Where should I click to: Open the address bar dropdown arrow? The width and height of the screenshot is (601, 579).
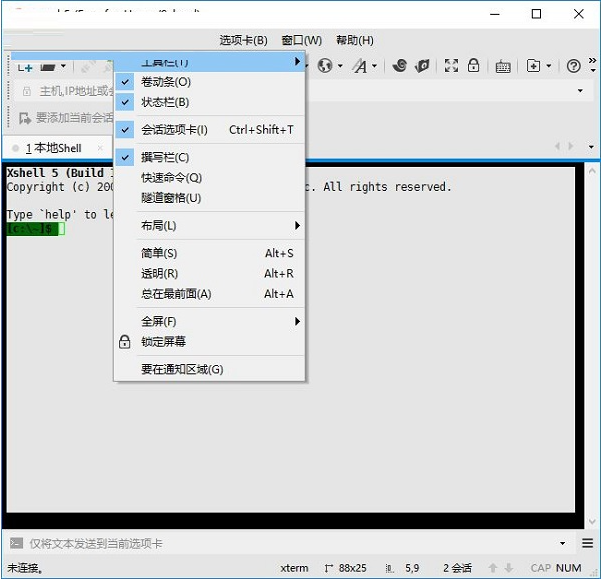[x=580, y=91]
